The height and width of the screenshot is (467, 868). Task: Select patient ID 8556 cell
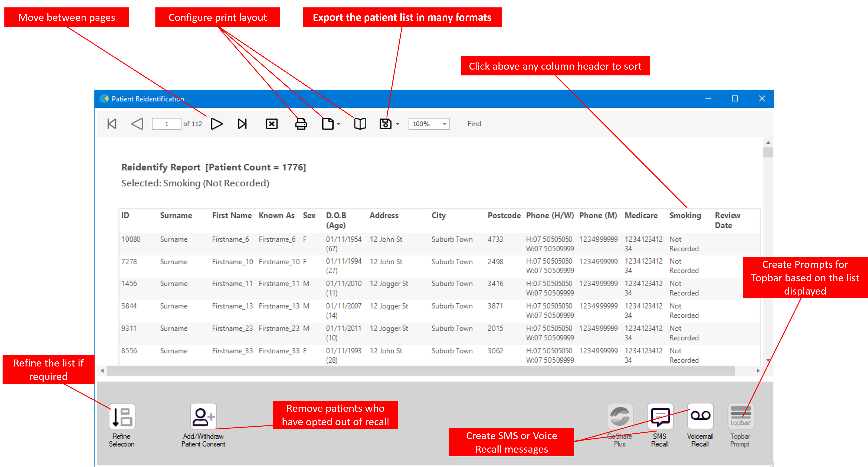pyautogui.click(x=129, y=351)
